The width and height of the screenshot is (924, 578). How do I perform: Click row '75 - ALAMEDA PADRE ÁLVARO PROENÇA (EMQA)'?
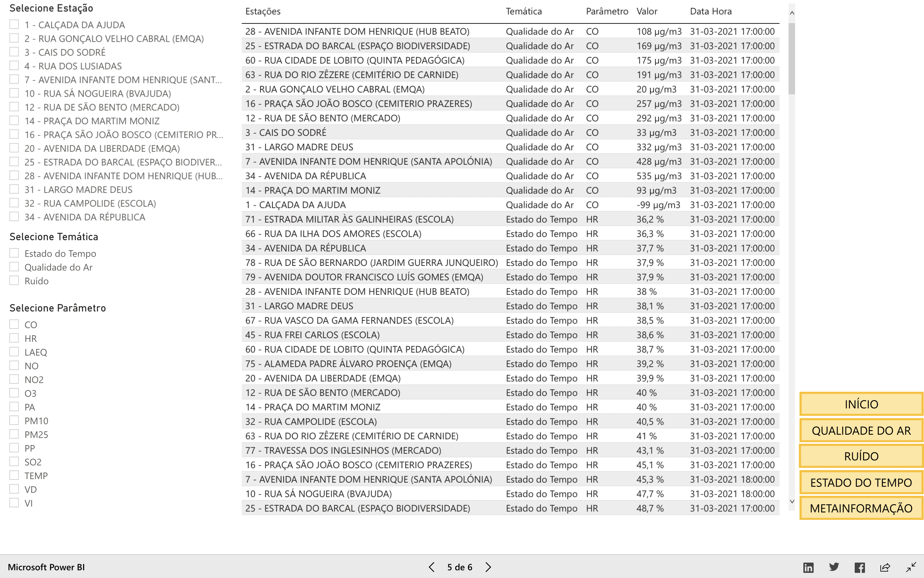[x=510, y=363]
